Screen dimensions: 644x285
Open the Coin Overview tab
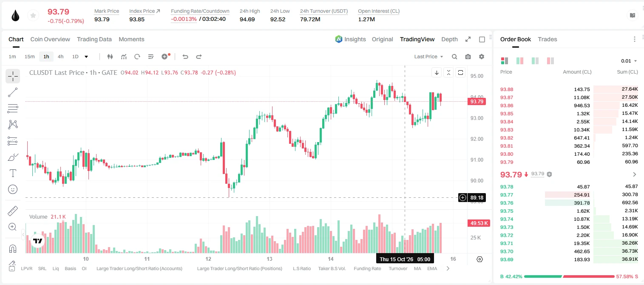coord(50,39)
